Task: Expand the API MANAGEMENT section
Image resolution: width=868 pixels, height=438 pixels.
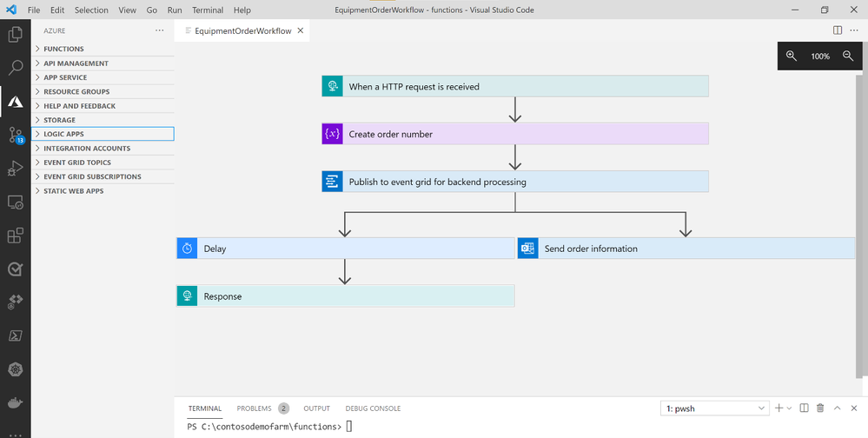Action: tap(103, 63)
